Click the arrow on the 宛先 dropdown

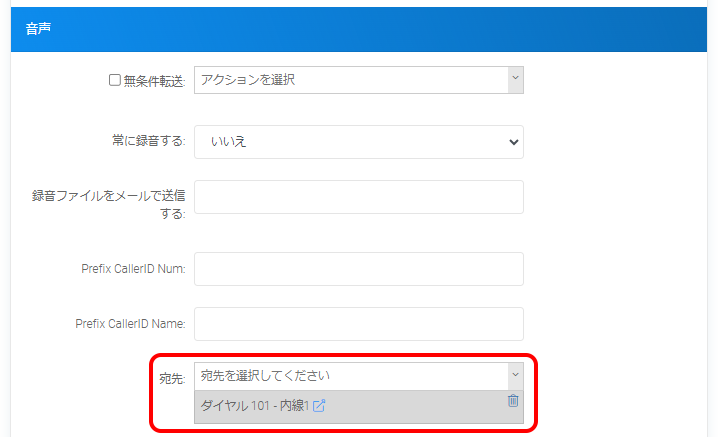[515, 375]
